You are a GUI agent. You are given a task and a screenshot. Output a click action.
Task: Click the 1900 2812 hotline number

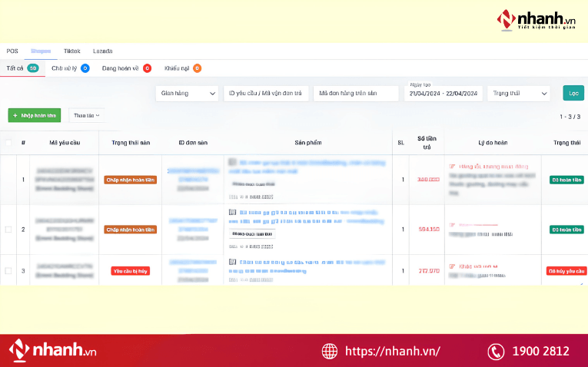pyautogui.click(x=541, y=352)
